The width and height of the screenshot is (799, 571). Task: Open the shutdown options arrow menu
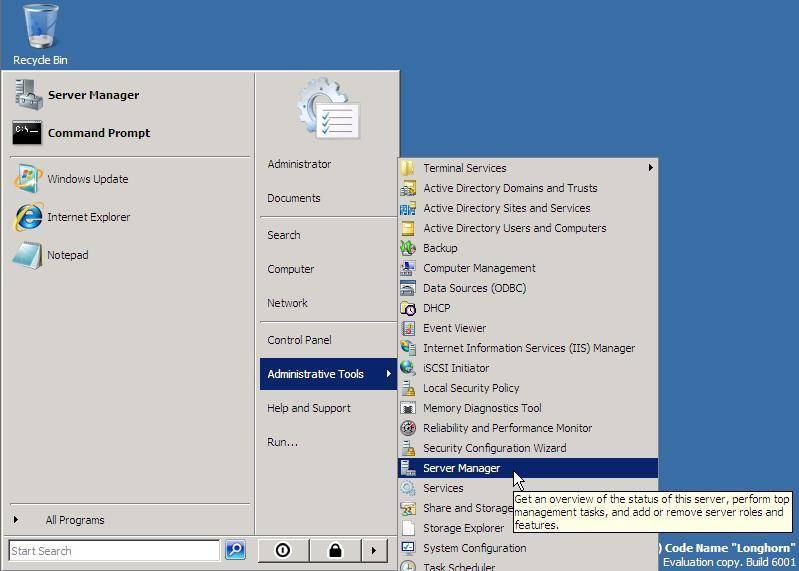coord(374,551)
